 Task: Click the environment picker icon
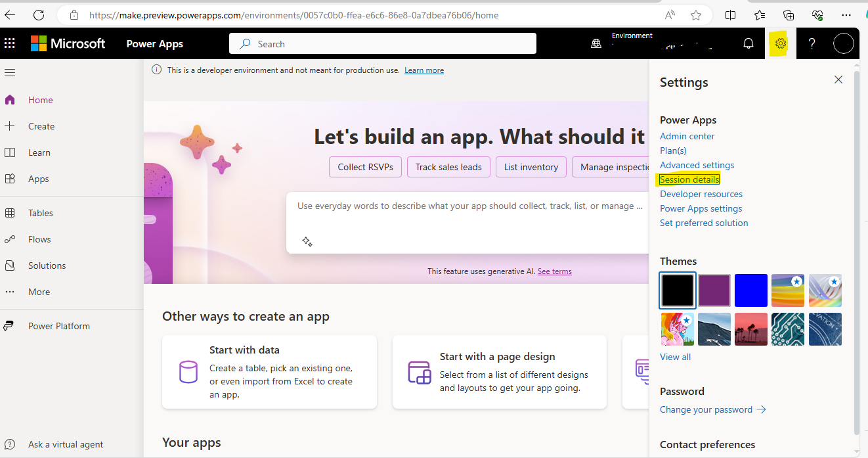(596, 43)
